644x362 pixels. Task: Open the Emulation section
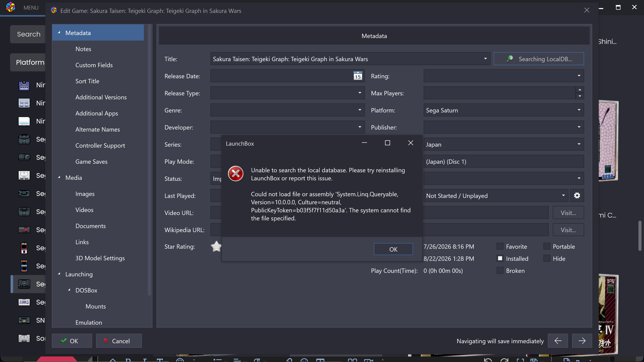89,322
